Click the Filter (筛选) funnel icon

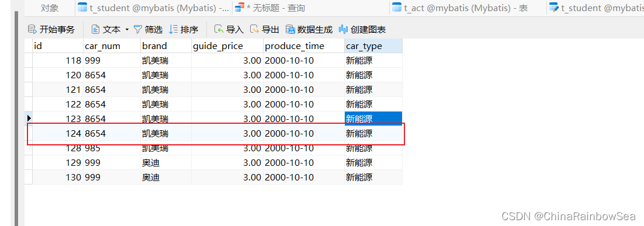click(137, 29)
